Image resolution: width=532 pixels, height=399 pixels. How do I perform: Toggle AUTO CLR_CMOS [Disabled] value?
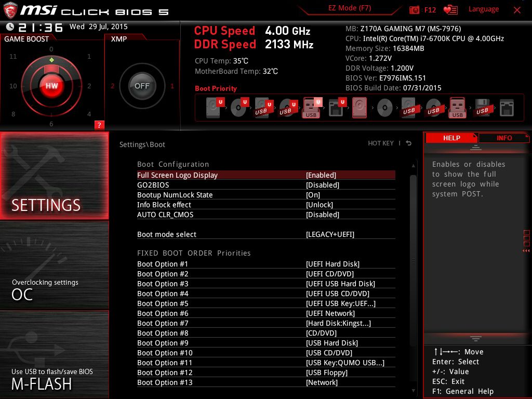(x=322, y=215)
